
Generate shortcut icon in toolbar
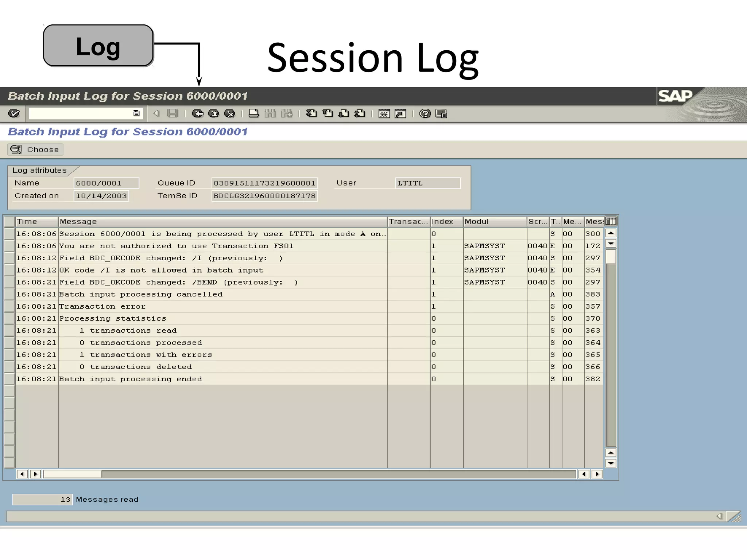[400, 114]
